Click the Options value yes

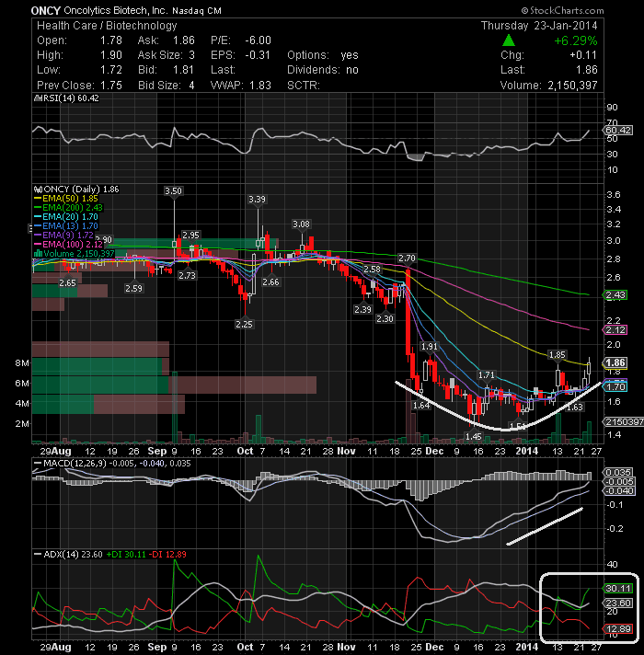(350, 55)
